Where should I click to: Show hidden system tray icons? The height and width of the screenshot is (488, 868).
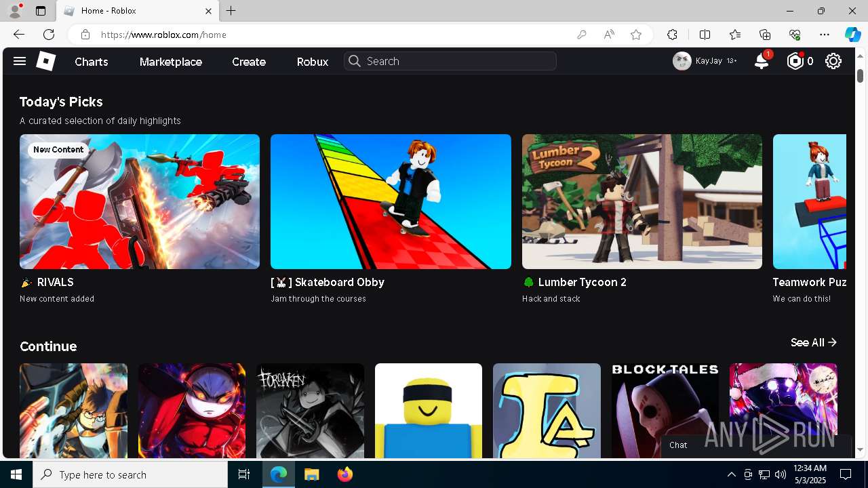731,474
